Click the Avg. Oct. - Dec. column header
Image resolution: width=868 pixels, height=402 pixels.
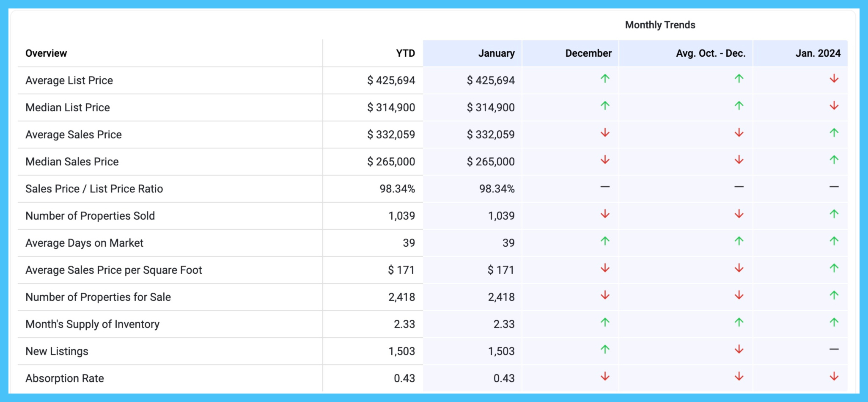[x=710, y=53]
